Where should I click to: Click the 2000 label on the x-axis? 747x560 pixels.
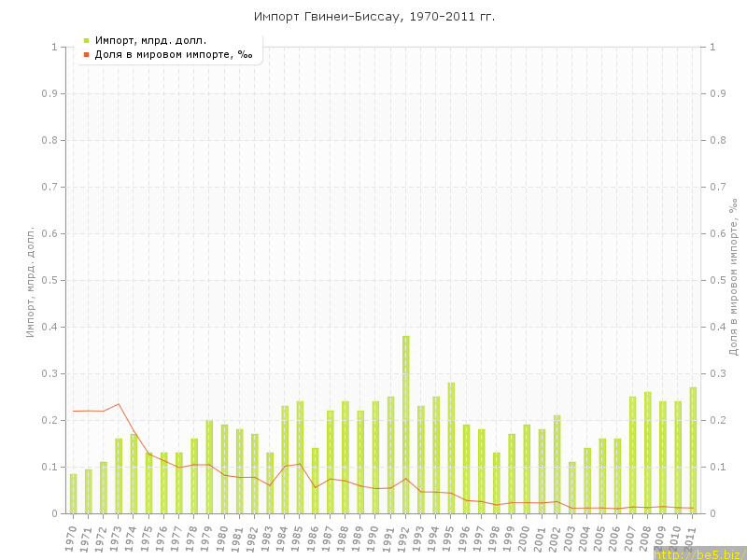[x=524, y=537]
